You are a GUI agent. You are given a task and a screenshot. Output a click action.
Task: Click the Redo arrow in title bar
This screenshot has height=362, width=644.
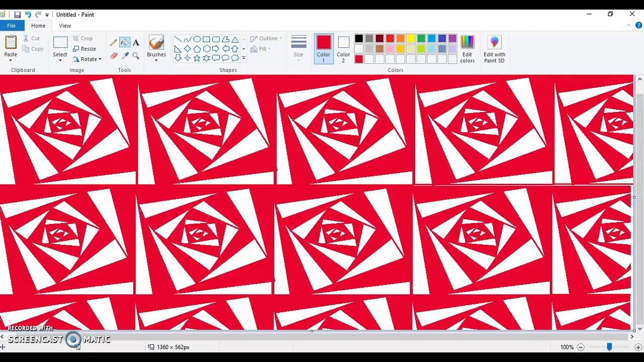tap(38, 15)
